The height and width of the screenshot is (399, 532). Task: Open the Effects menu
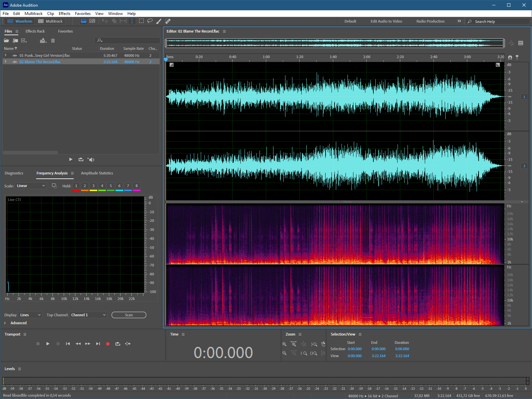(64, 14)
